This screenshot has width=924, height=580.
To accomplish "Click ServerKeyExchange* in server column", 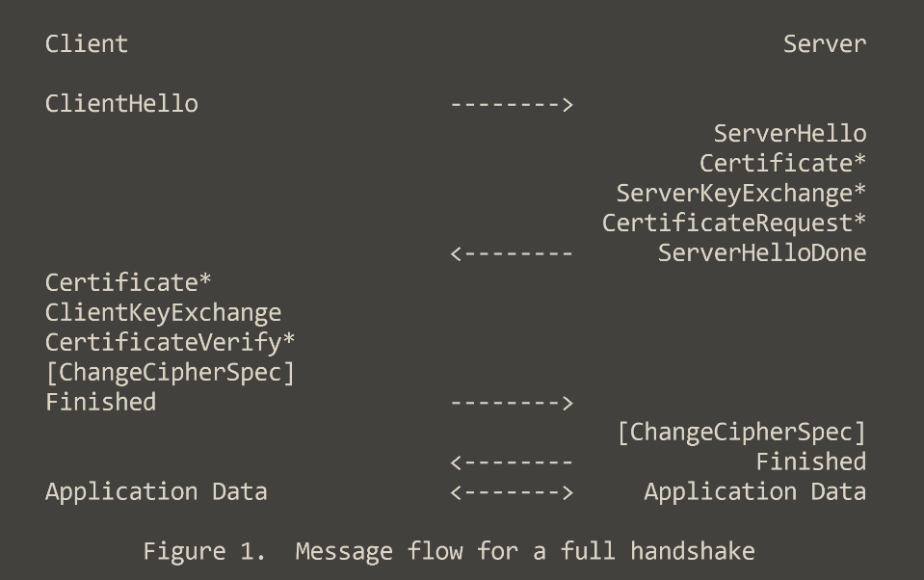I will click(x=741, y=194).
